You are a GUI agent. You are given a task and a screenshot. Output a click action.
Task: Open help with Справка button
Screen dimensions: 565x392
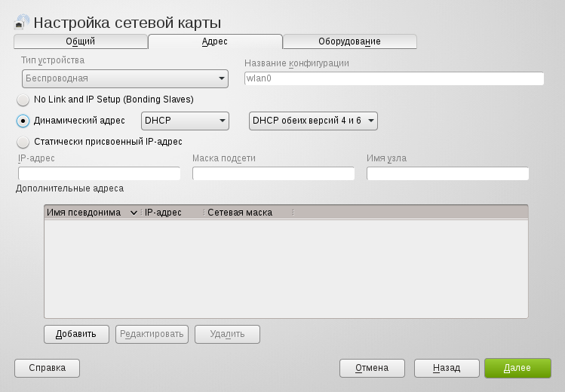click(47, 368)
